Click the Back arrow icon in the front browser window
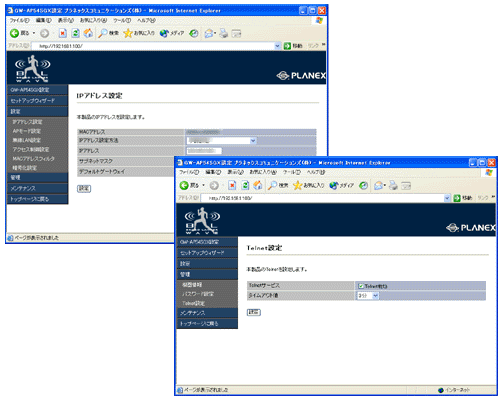The image size is (500, 400). click(184, 186)
